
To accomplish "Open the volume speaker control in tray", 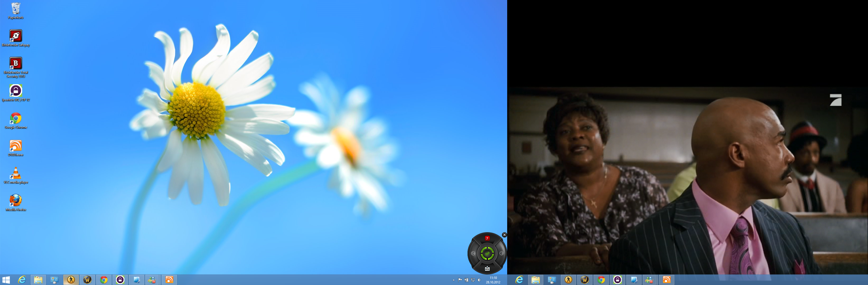I will pyautogui.click(x=479, y=280).
